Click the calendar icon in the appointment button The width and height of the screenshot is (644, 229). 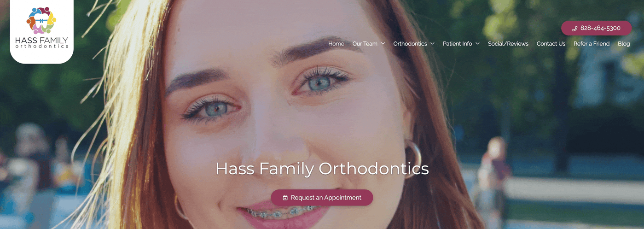tap(285, 198)
